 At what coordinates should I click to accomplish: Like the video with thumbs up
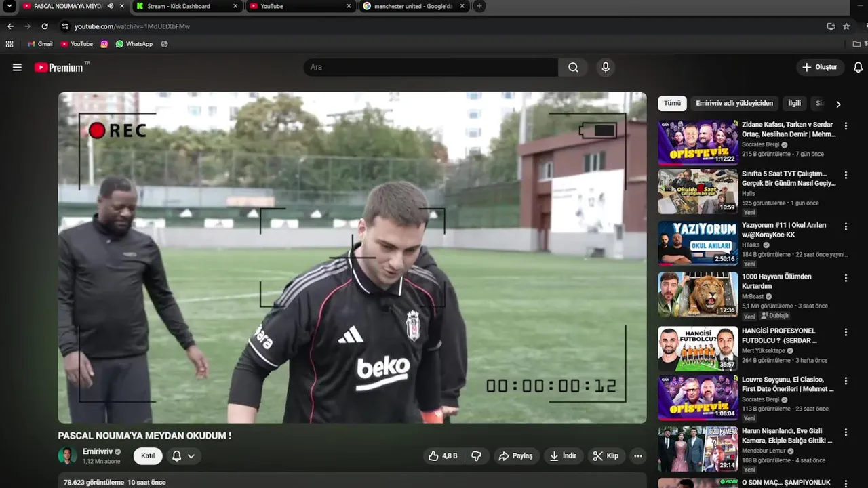443,456
